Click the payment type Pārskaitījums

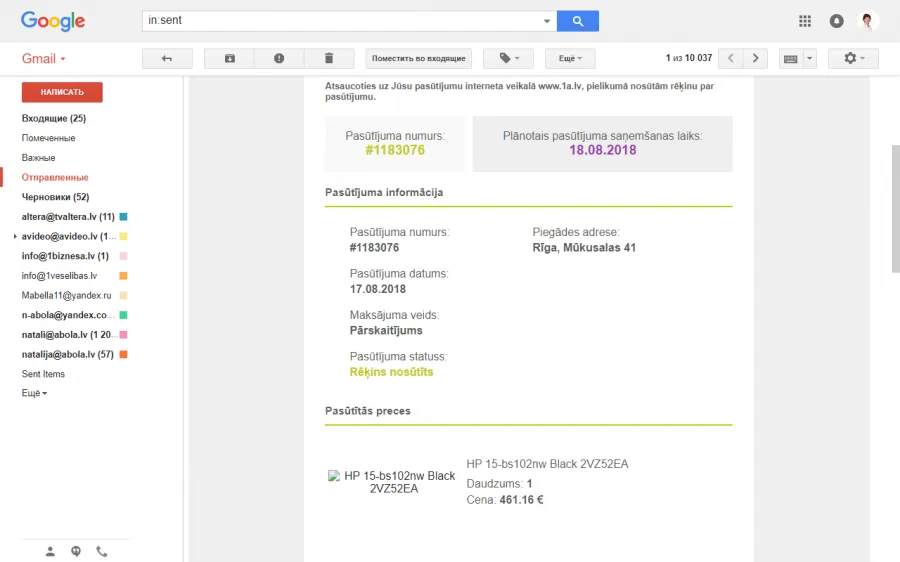point(386,331)
